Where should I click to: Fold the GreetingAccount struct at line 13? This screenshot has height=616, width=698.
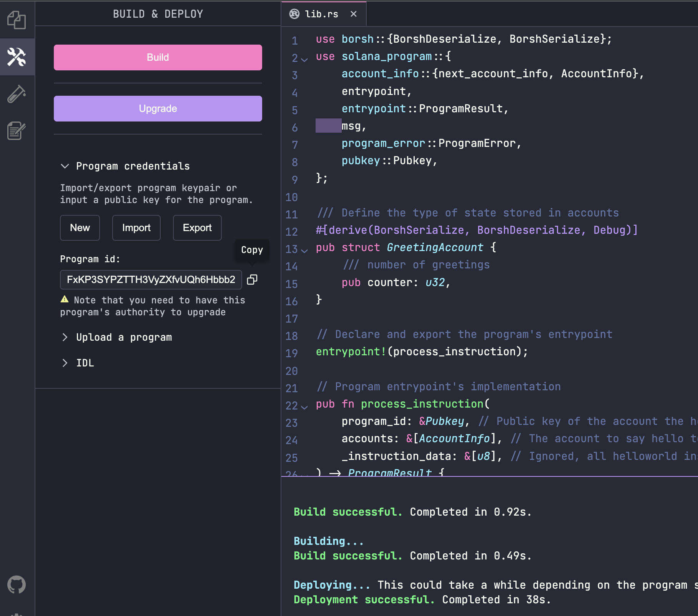(304, 251)
